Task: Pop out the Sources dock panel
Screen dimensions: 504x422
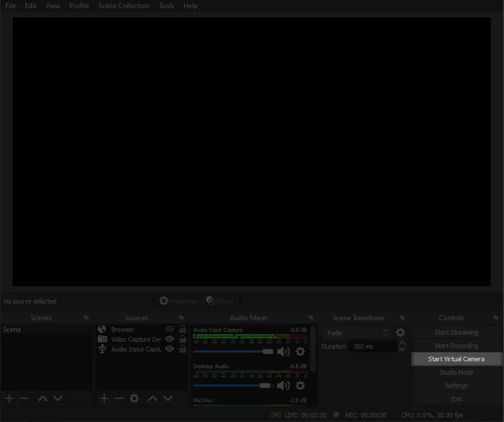Action: pos(181,317)
